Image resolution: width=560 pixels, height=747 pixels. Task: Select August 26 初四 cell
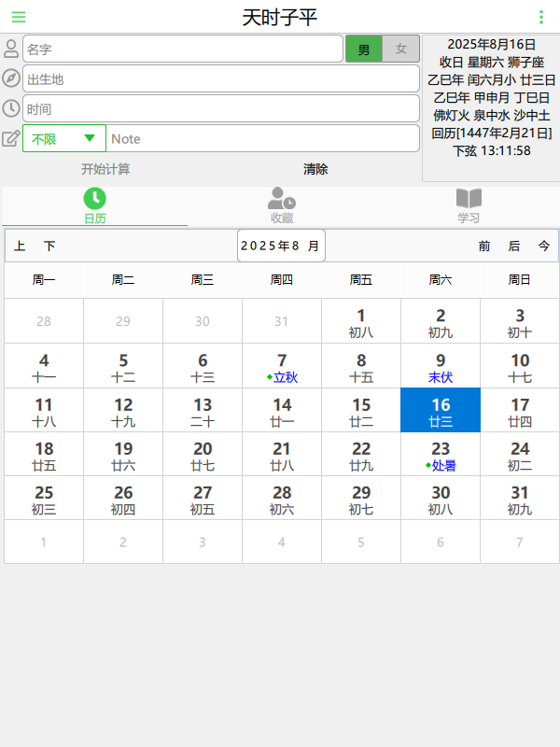click(x=123, y=498)
